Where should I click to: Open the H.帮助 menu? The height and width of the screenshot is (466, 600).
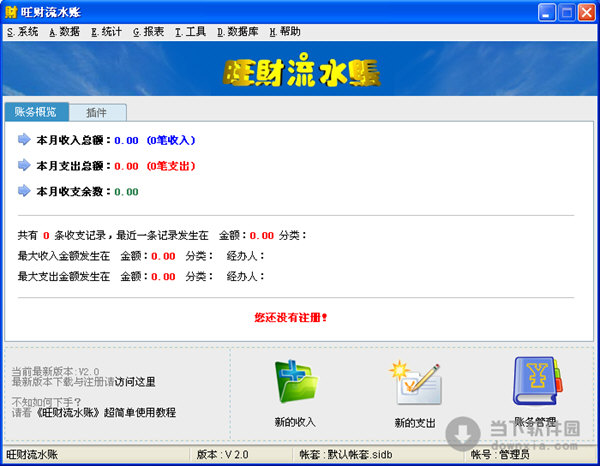[x=284, y=32]
